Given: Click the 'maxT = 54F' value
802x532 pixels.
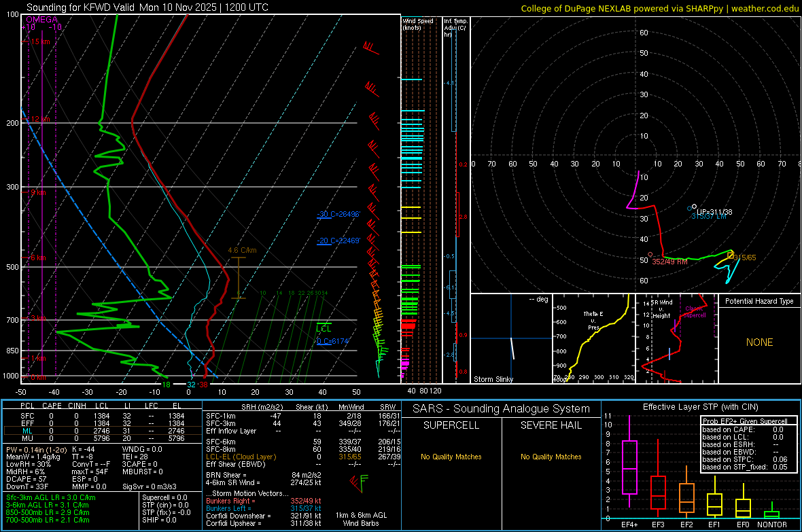Looking at the screenshot, I should (90, 472).
